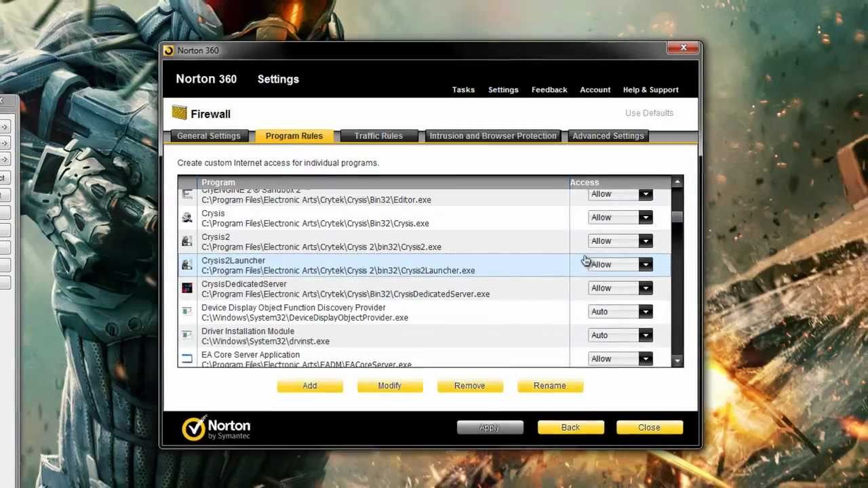Click the Remove button
Image resolution: width=868 pixels, height=488 pixels.
click(x=470, y=386)
